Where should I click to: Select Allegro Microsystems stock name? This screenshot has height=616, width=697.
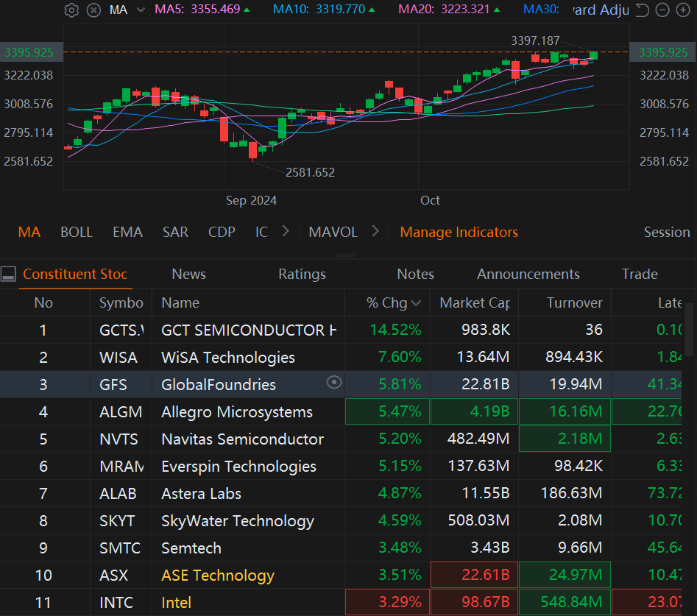[x=237, y=412]
